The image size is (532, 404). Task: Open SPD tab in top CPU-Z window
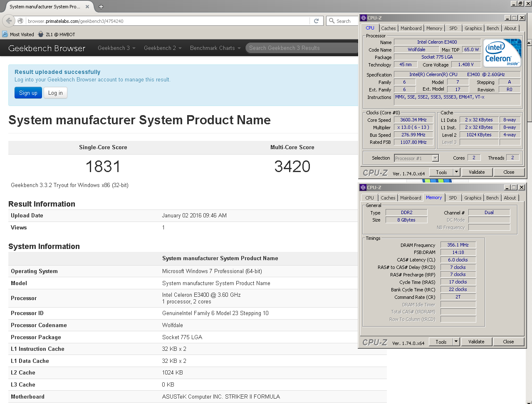point(453,28)
